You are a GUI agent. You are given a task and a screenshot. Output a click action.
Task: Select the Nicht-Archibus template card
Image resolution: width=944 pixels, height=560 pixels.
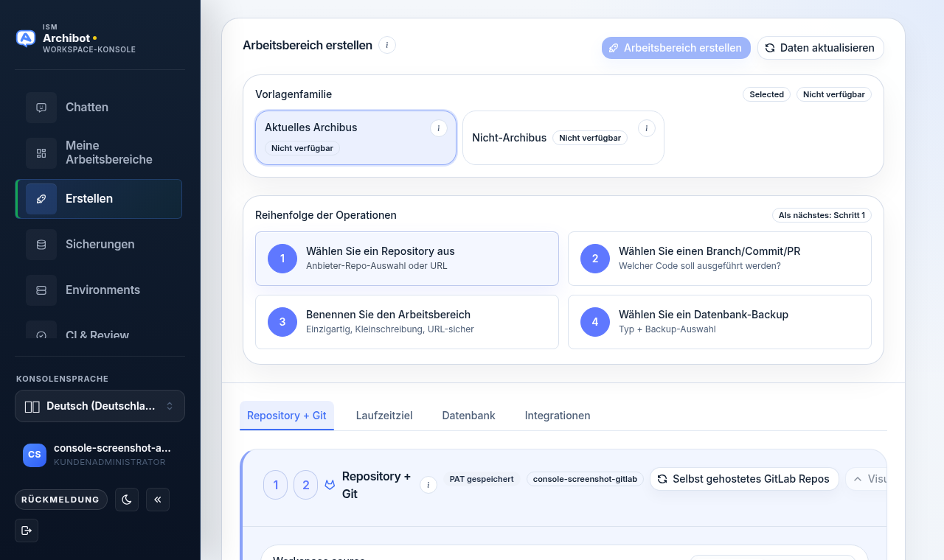[563, 138]
